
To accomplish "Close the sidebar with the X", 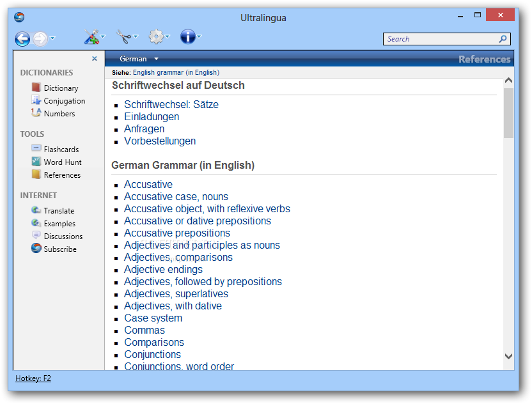I will click(95, 58).
